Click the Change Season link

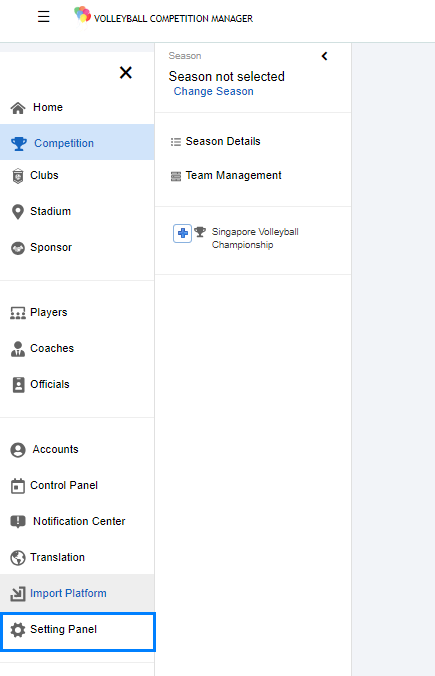click(213, 91)
